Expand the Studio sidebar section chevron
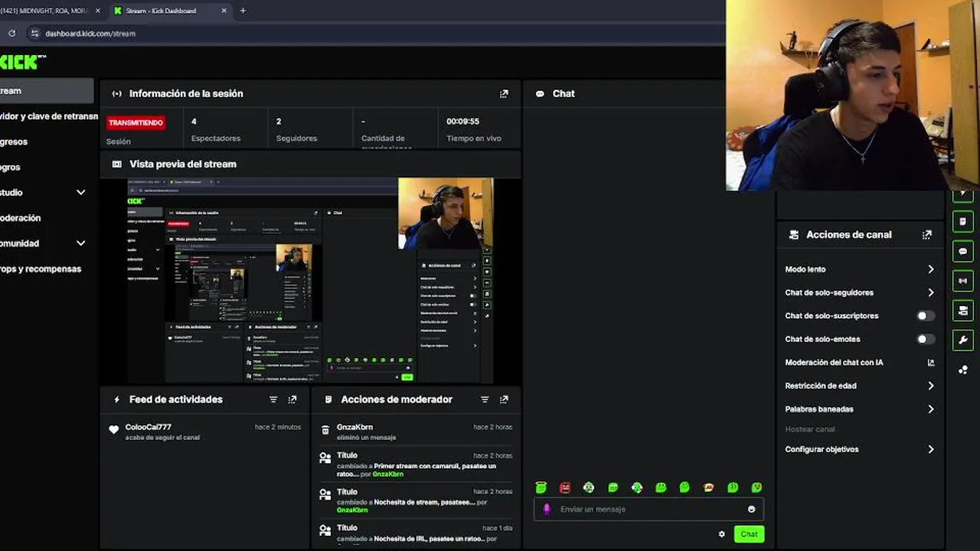The image size is (980, 551). tap(80, 192)
